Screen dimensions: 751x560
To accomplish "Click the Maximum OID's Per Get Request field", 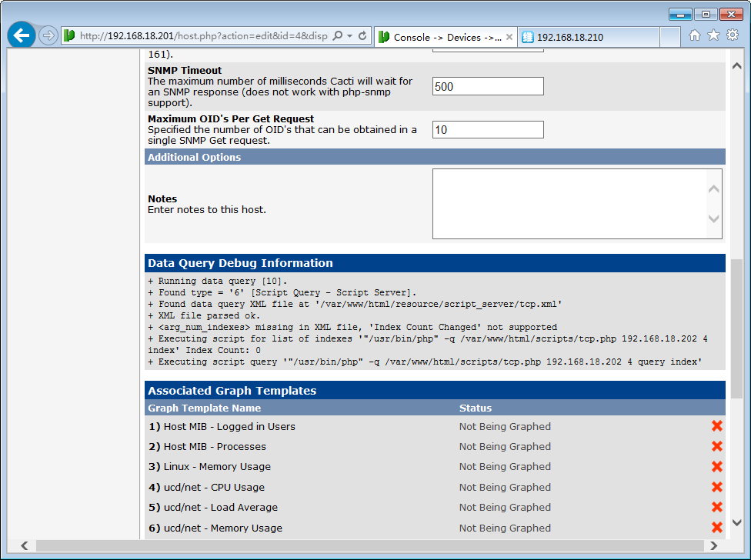I will [x=488, y=130].
